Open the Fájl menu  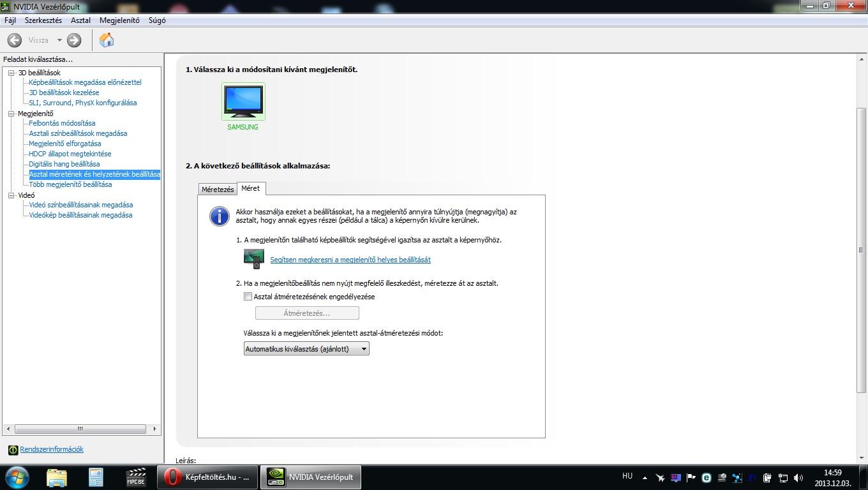coord(10,20)
